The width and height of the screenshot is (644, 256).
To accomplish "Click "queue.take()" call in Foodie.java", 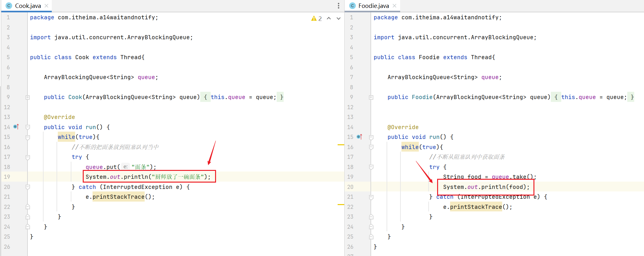I will [x=512, y=177].
